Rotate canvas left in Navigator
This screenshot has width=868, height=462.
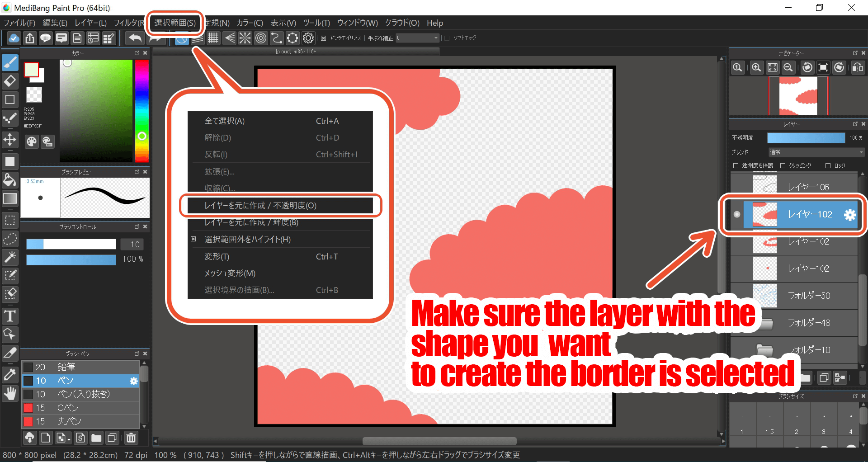coord(807,68)
